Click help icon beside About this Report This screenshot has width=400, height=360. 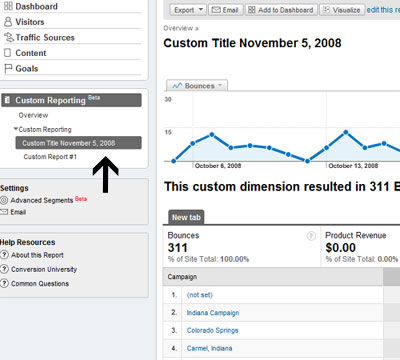[4, 255]
